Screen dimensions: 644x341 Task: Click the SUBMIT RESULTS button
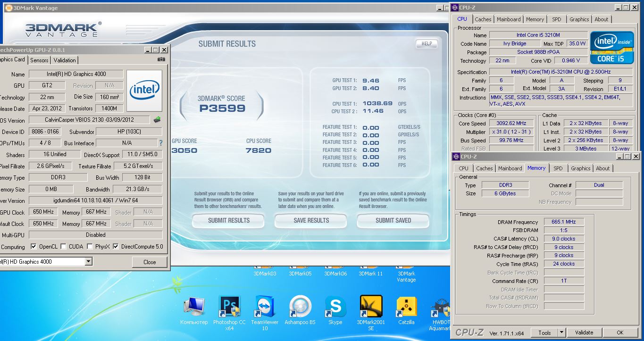(229, 220)
